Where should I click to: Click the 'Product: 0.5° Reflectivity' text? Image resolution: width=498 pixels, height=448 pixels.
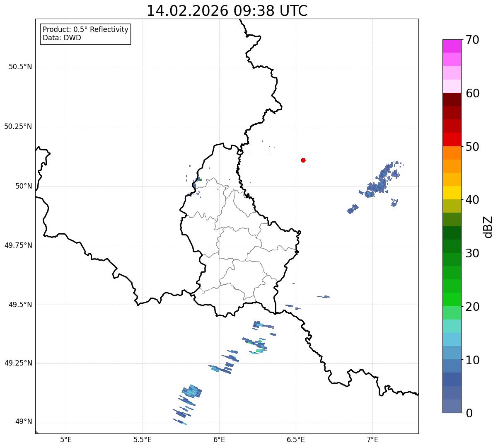tap(86, 30)
